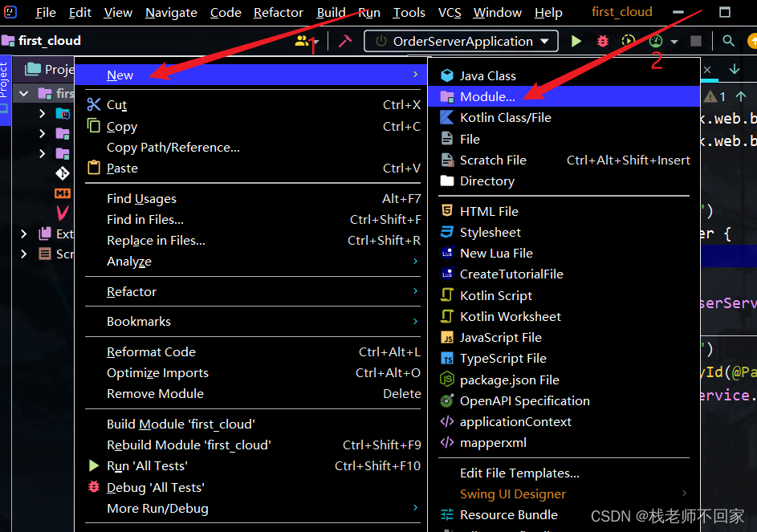Click Build Module 'first_cloud'

(251, 424)
